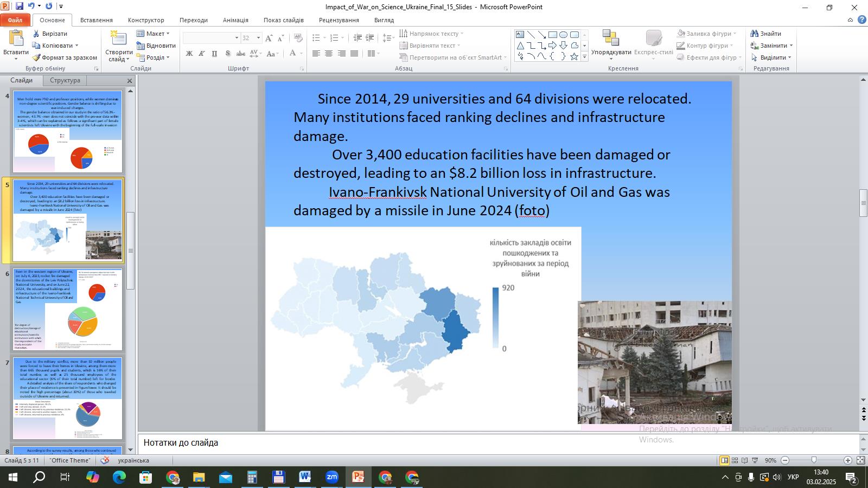This screenshot has height=488, width=868.
Task: Select the 5-point star shape in gallery
Action: 574,56
